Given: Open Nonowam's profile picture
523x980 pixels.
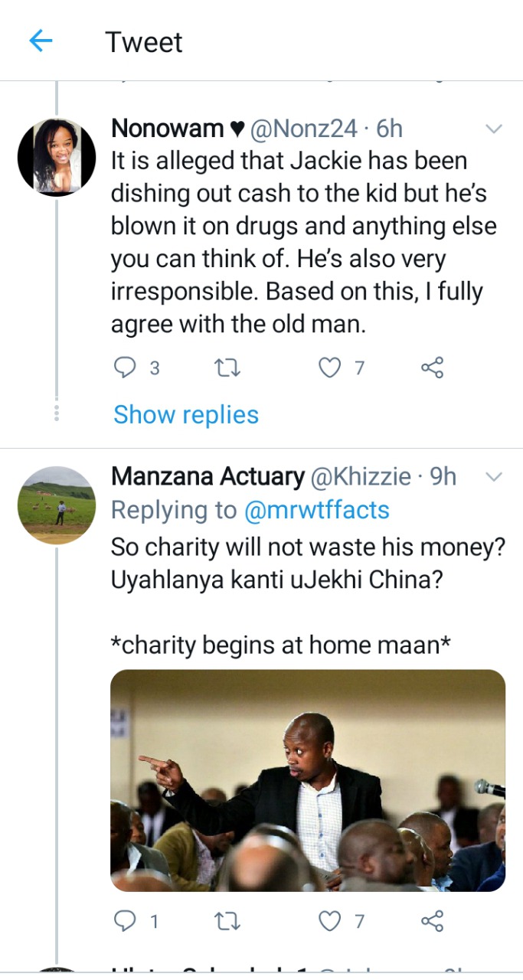Looking at the screenshot, I should (x=57, y=157).
